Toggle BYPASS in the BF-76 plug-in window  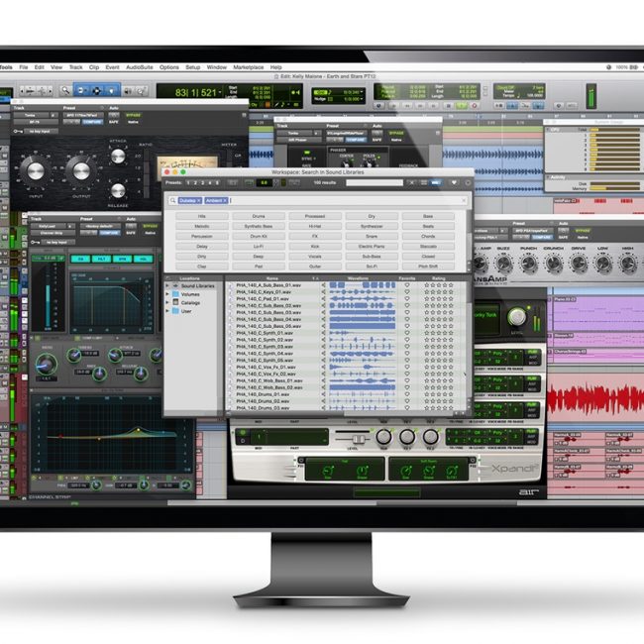133,115
